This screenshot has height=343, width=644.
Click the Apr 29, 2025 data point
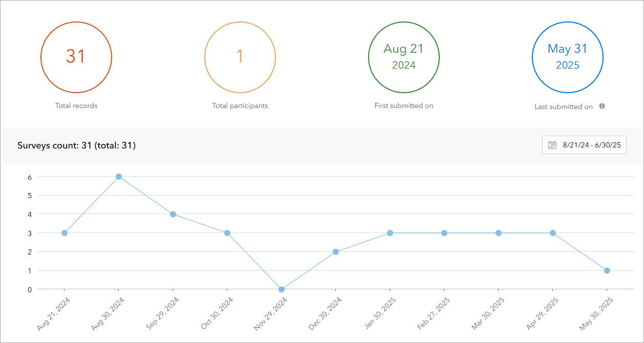(x=553, y=233)
